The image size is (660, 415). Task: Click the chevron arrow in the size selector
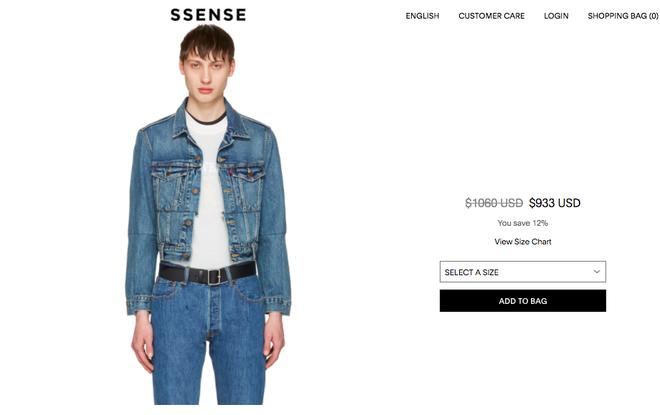tap(596, 271)
